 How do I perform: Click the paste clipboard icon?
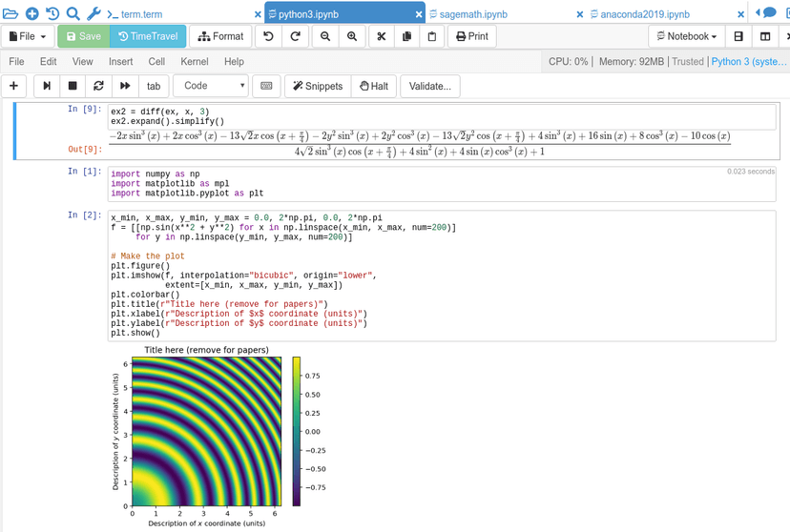pos(431,36)
